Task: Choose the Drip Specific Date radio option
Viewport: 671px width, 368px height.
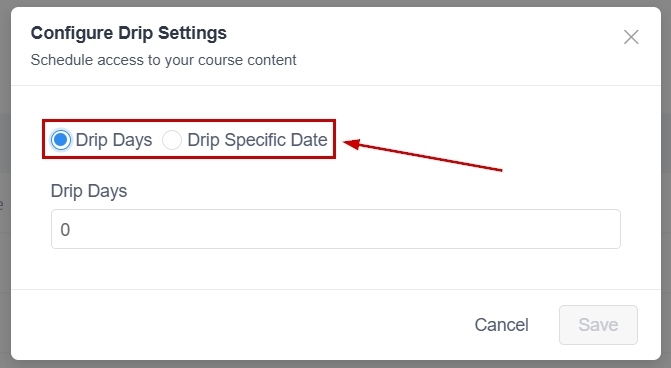Action: (172, 140)
